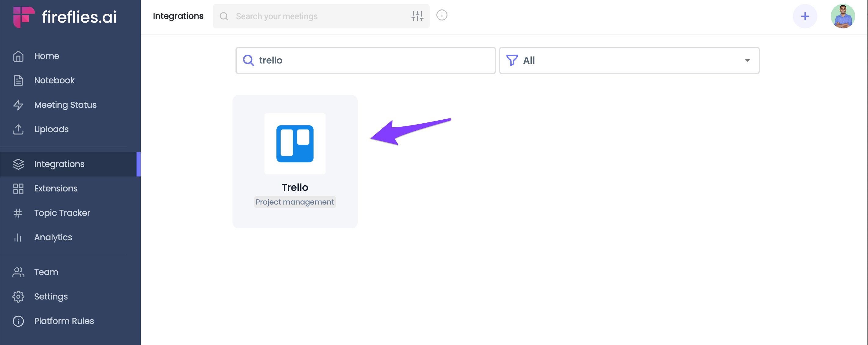Click the Team people icon
The image size is (868, 345).
18,272
